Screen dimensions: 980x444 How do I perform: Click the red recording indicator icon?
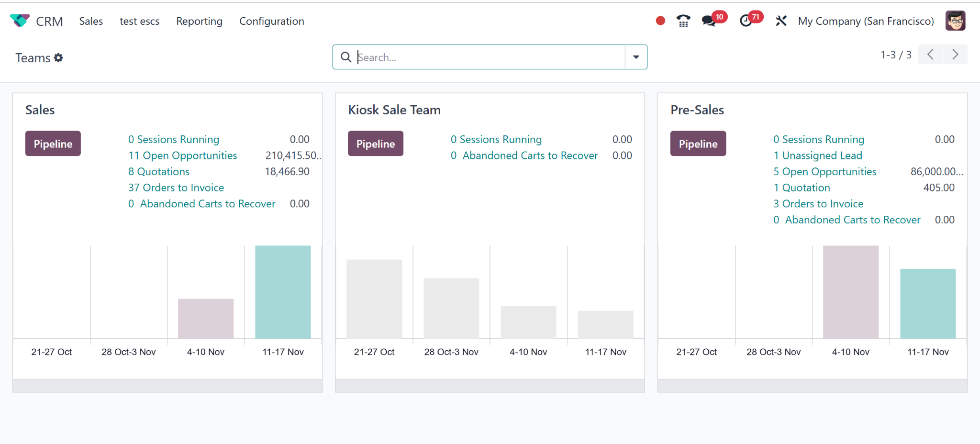(x=660, y=21)
